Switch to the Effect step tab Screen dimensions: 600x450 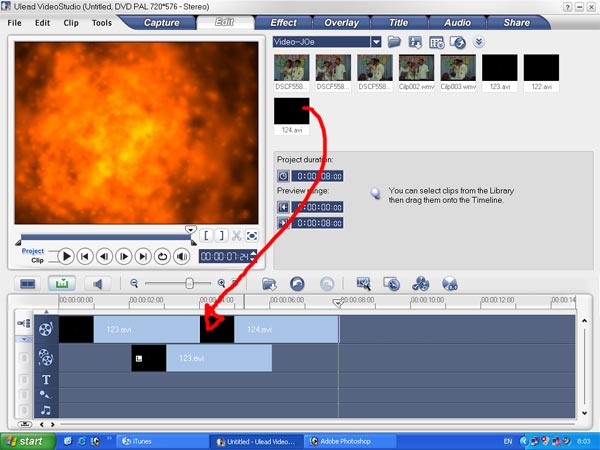[283, 23]
